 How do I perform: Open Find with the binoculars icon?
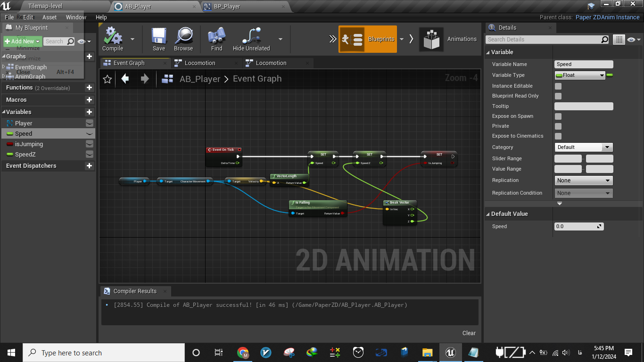[216, 37]
